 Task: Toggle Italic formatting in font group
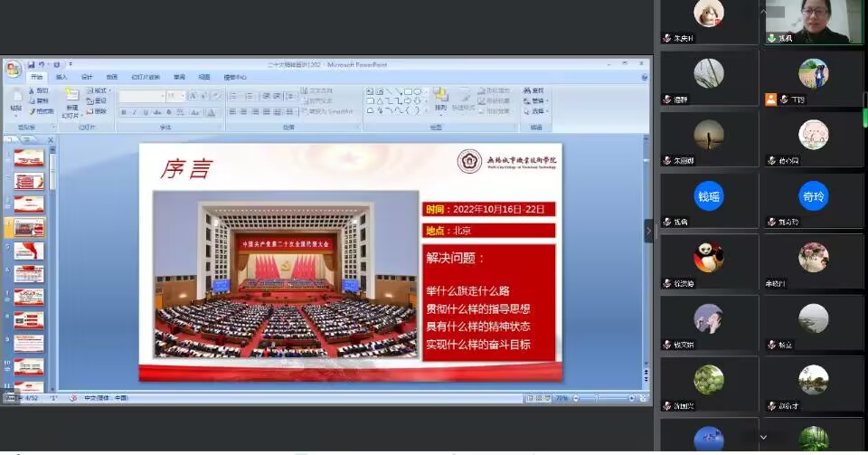tap(134, 112)
